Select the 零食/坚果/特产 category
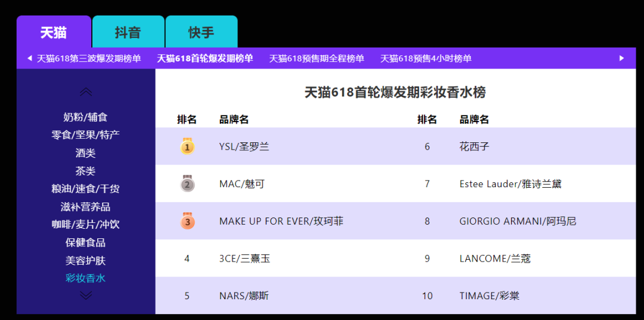Viewport: 644px width, 320px height. (85, 135)
